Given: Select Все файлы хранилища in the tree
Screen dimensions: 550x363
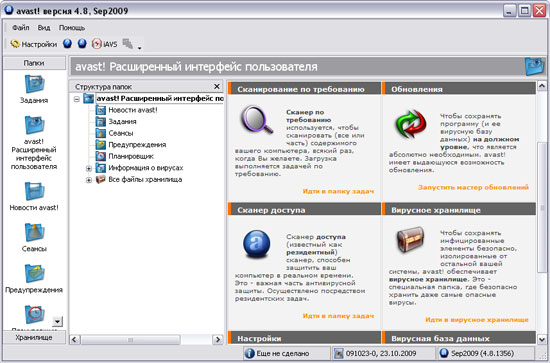Looking at the screenshot, I should (x=145, y=180).
